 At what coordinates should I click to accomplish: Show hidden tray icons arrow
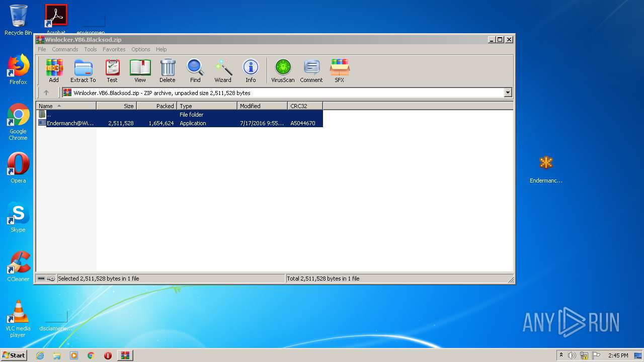click(561, 355)
